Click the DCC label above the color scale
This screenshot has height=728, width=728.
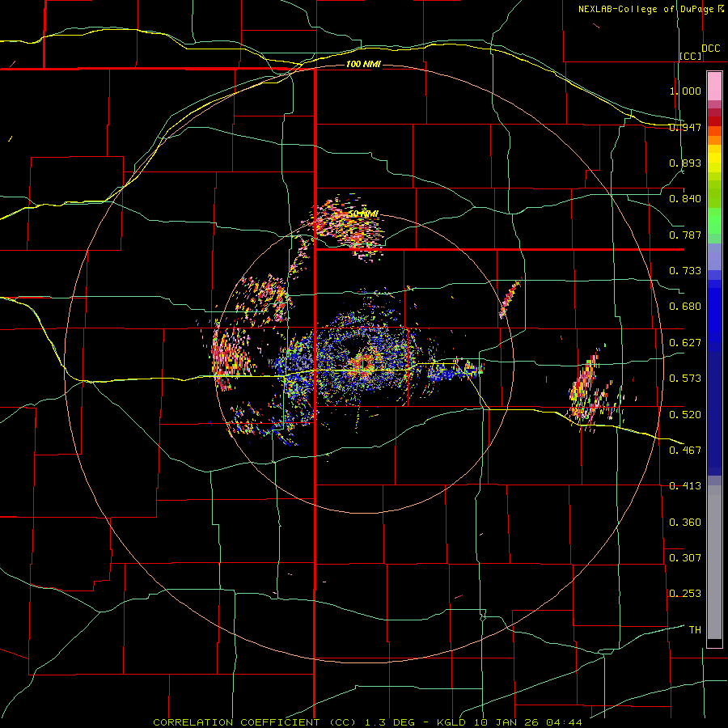pyautogui.click(x=710, y=48)
